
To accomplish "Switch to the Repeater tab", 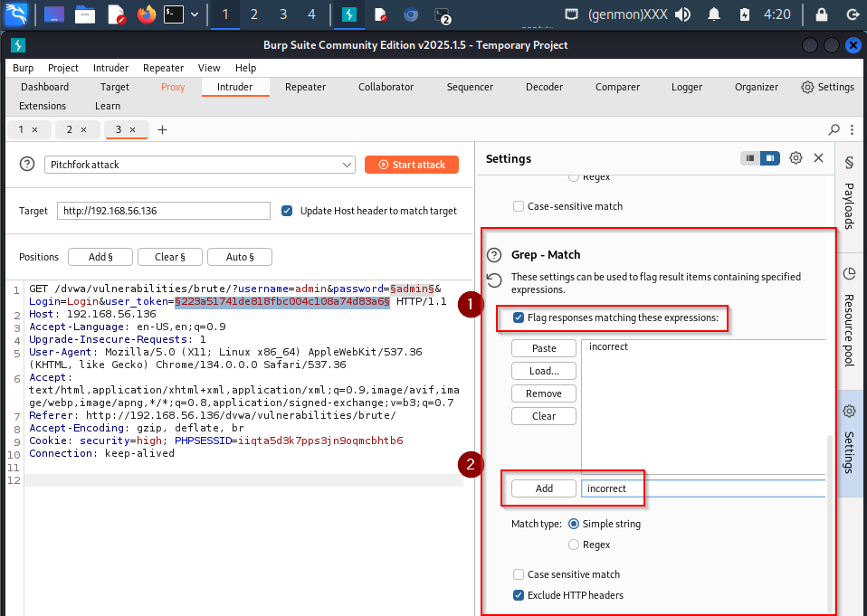I will coord(305,87).
